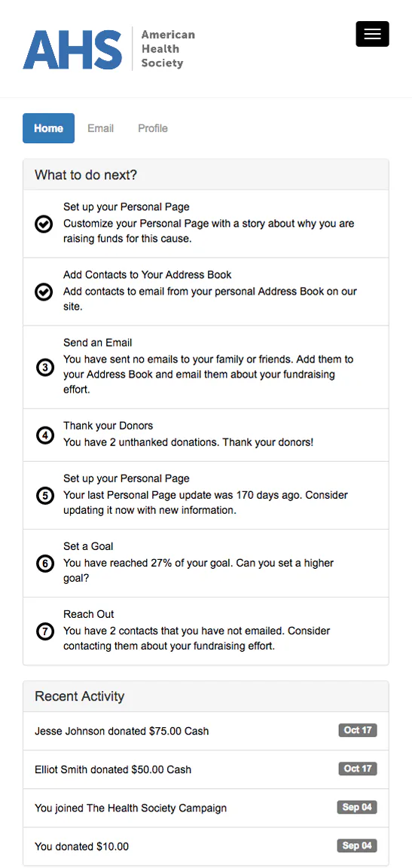Viewport: 412px width, 868px height.
Task: Select the Home tab
Action: tap(49, 128)
